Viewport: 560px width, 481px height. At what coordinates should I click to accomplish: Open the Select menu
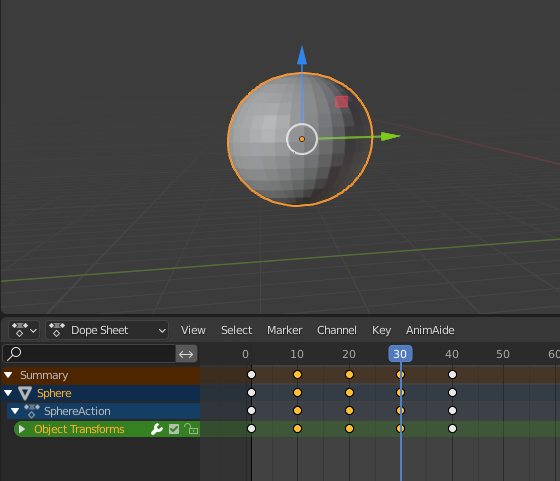pos(236,330)
